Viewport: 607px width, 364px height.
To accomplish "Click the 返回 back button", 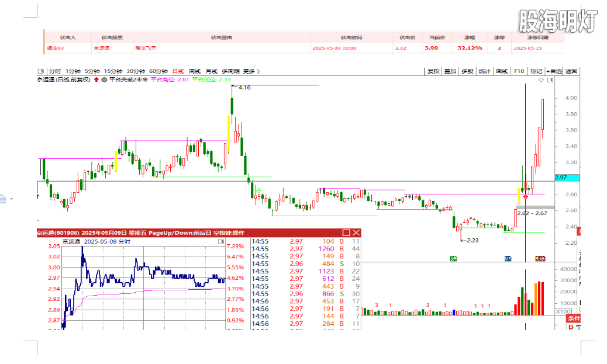I will click(571, 71).
